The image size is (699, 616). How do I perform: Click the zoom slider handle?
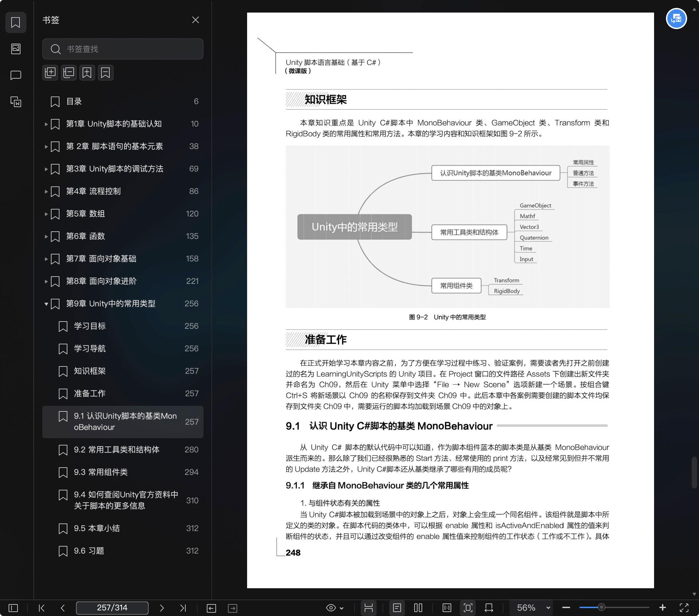(x=601, y=608)
